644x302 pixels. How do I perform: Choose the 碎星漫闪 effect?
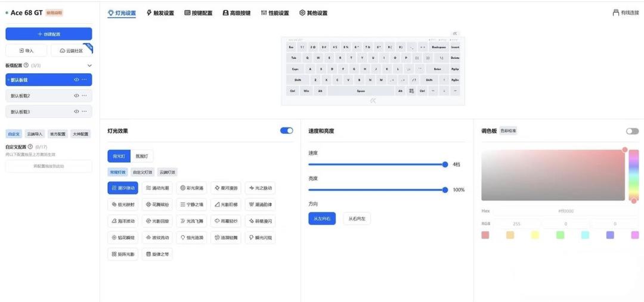pos(261,221)
